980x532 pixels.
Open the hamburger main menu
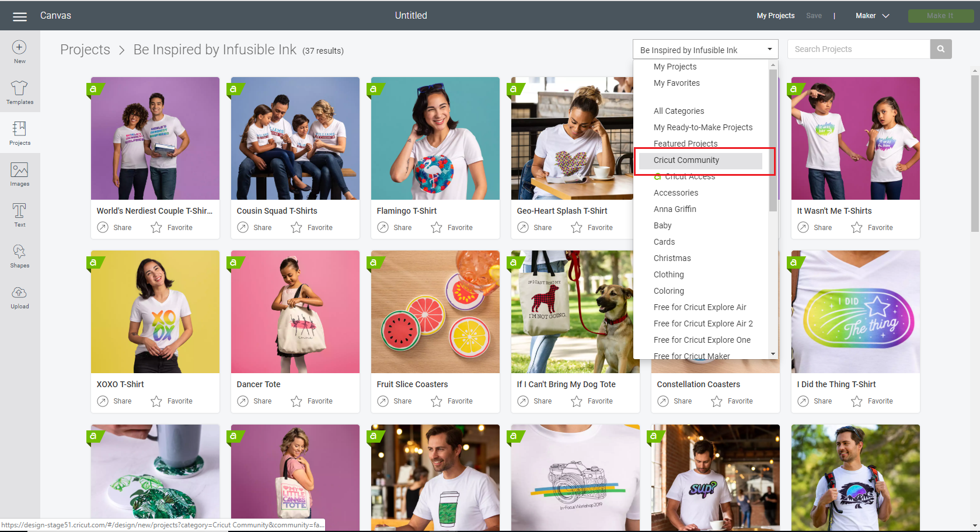click(x=20, y=16)
